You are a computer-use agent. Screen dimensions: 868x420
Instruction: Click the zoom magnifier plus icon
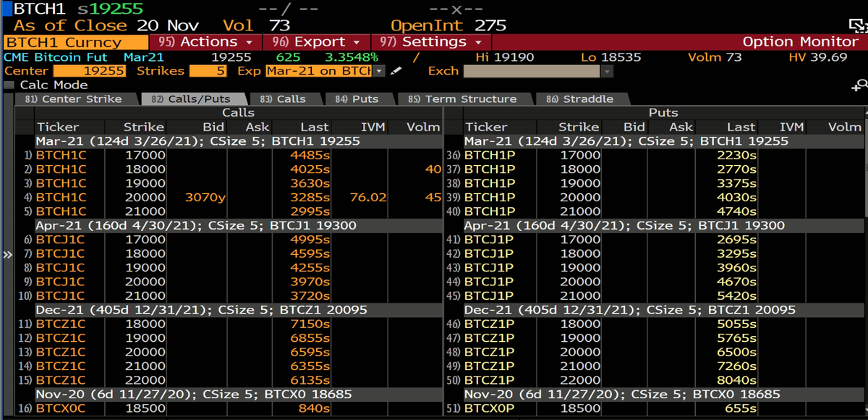(x=861, y=85)
